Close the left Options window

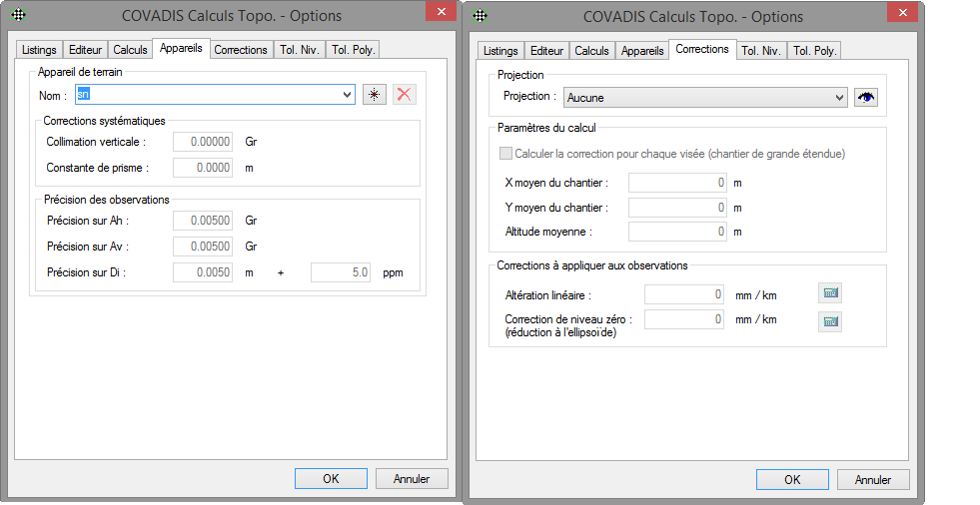[441, 11]
